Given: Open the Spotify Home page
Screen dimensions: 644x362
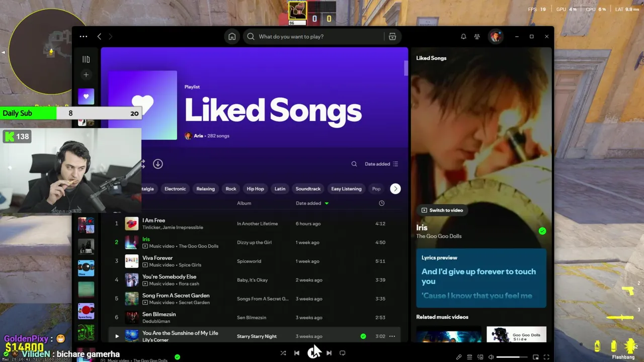Looking at the screenshot, I should click(232, 37).
